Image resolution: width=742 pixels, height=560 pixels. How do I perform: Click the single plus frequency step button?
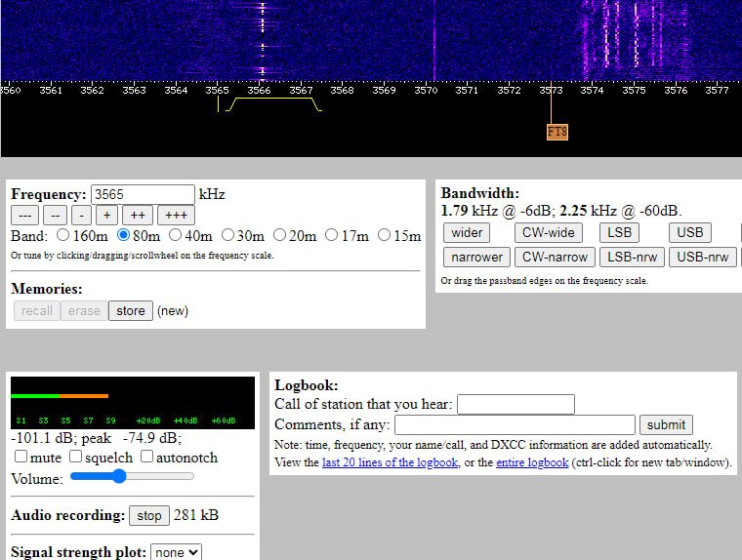106,215
